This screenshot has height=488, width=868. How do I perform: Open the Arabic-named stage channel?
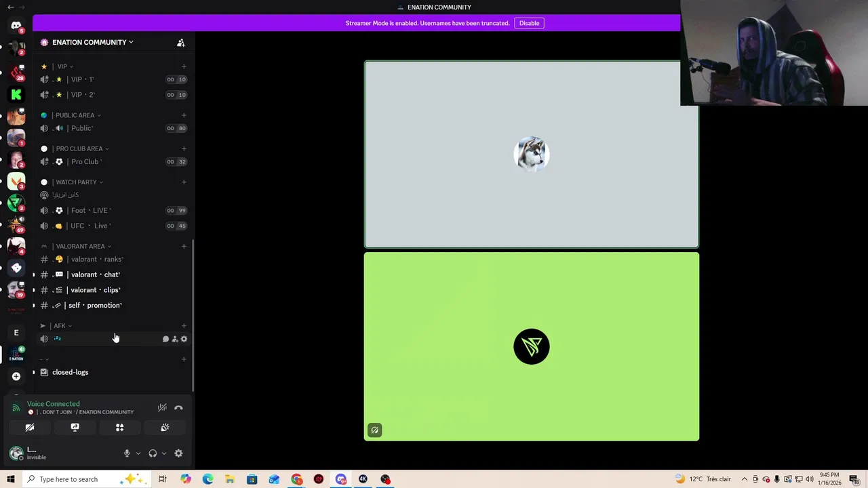[113, 195]
